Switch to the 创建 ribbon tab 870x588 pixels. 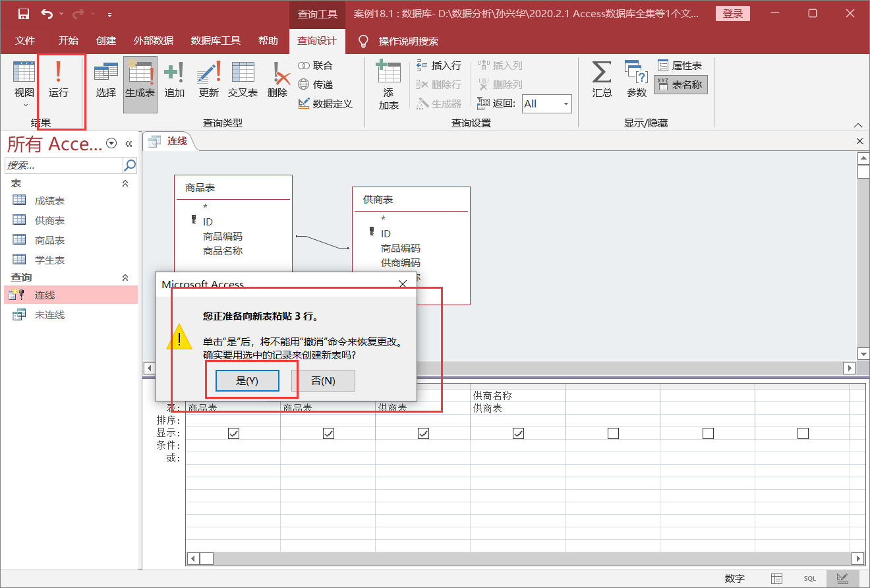[106, 41]
